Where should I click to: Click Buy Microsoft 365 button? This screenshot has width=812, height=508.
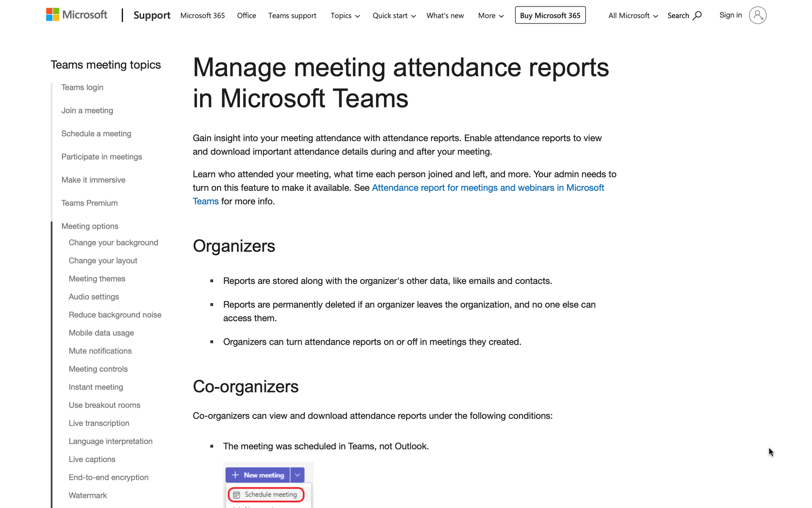tap(549, 15)
